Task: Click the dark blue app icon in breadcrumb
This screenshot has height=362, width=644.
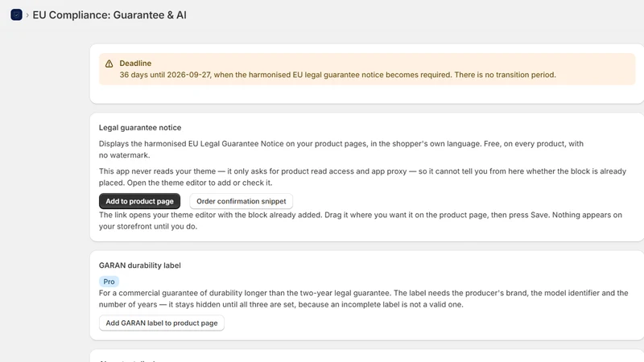Action: coord(16,14)
